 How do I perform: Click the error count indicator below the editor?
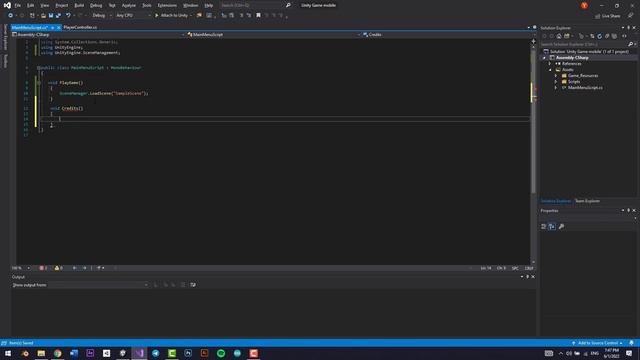coord(43,268)
